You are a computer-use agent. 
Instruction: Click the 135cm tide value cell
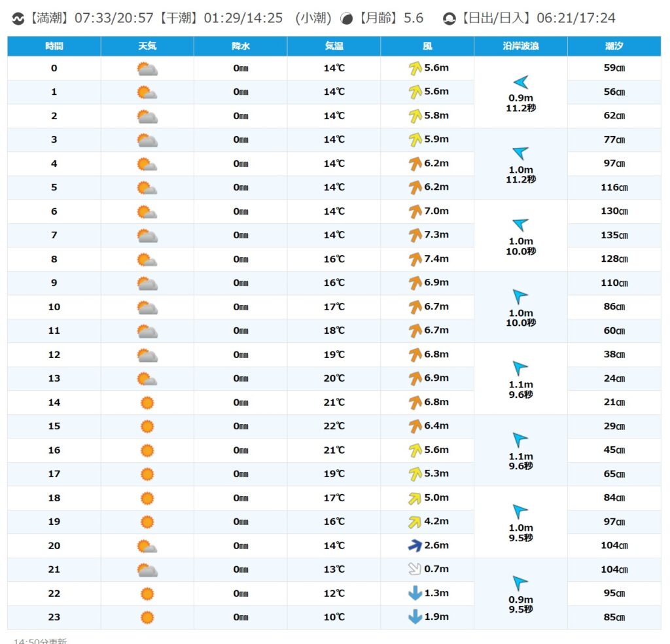pyautogui.click(x=614, y=235)
